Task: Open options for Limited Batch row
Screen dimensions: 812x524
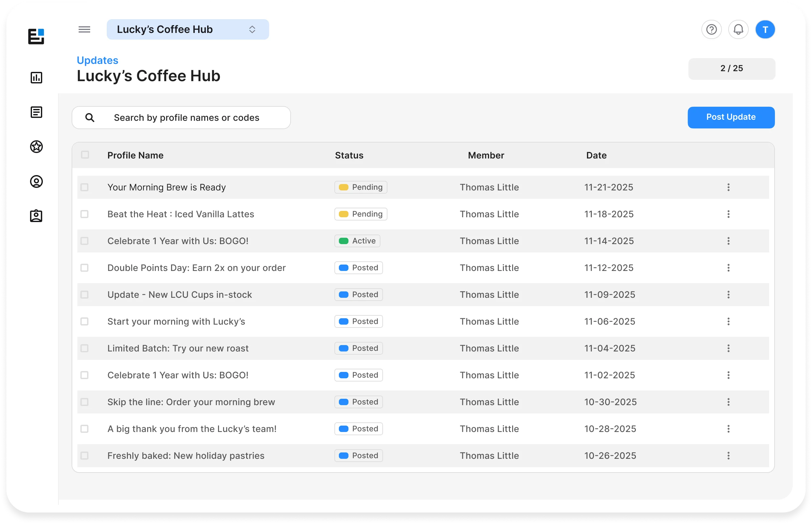Action: (728, 348)
